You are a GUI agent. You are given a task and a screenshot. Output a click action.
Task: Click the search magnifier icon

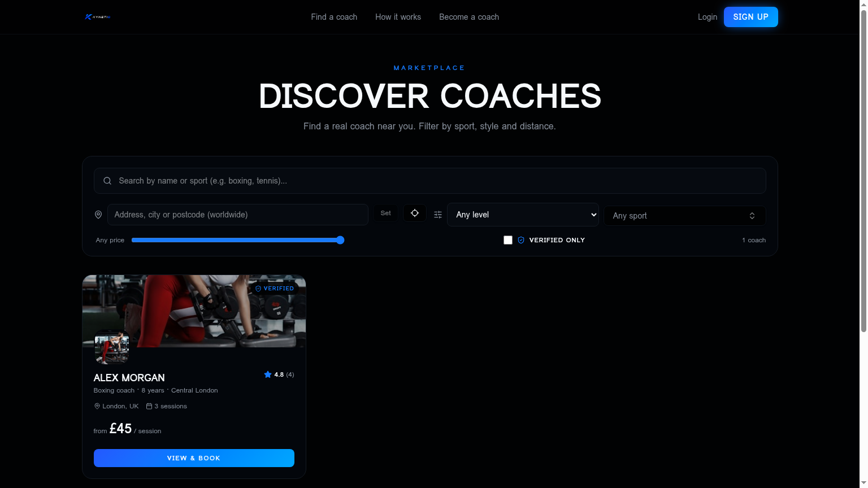tap(107, 181)
